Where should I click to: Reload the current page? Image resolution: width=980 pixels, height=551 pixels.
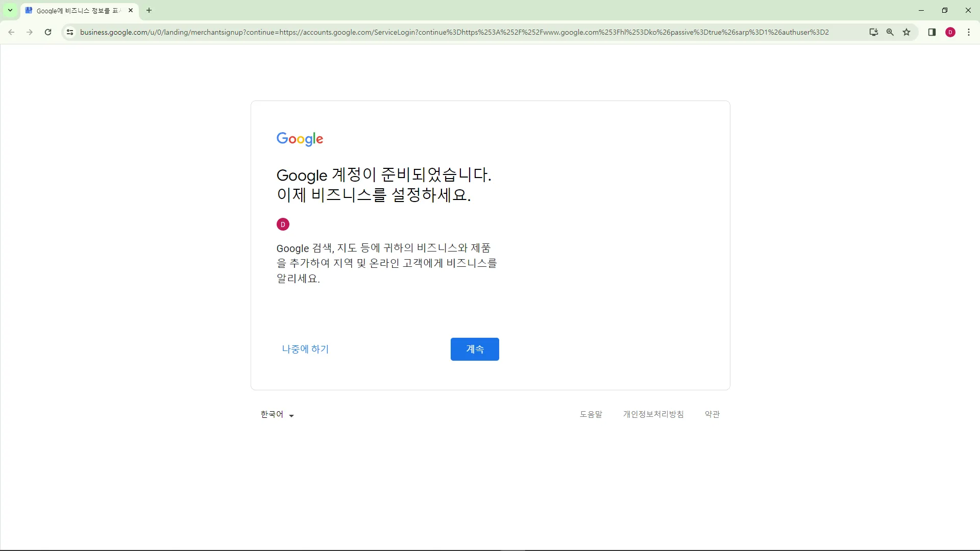tap(48, 32)
